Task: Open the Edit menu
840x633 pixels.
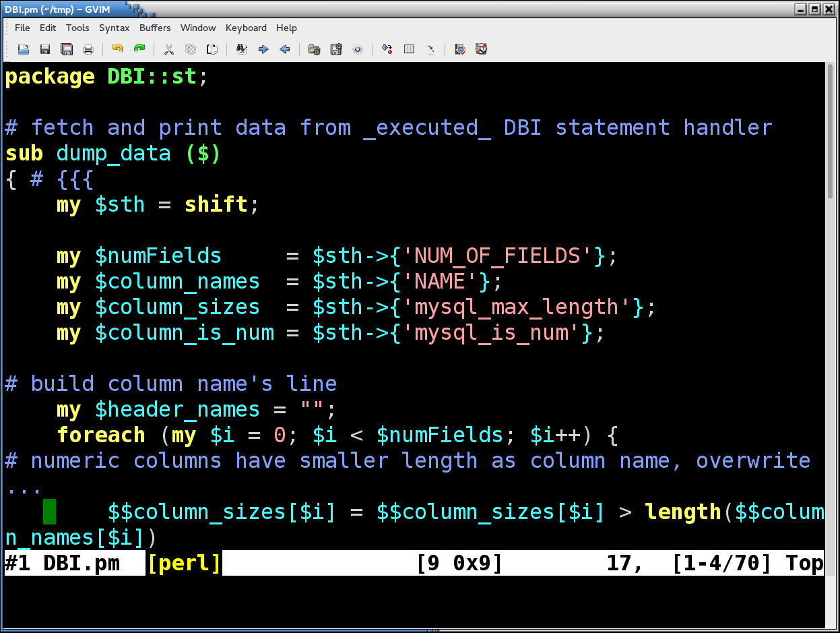Action: tap(48, 28)
